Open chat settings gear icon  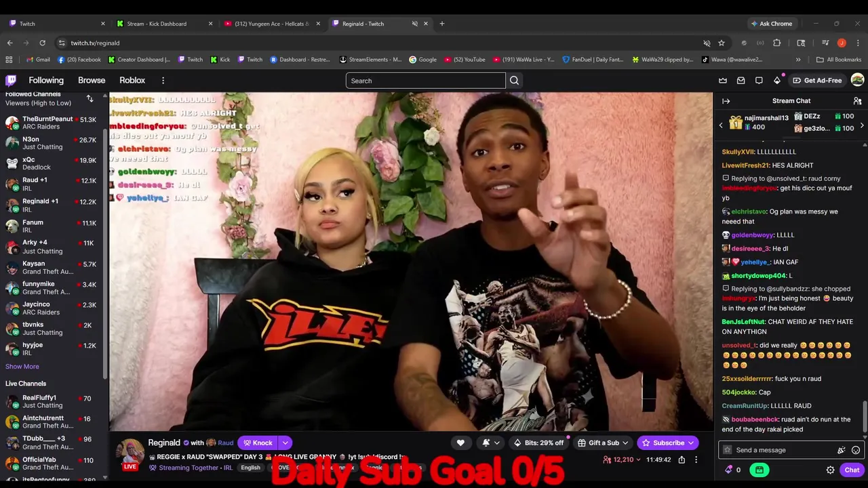pyautogui.click(x=830, y=470)
